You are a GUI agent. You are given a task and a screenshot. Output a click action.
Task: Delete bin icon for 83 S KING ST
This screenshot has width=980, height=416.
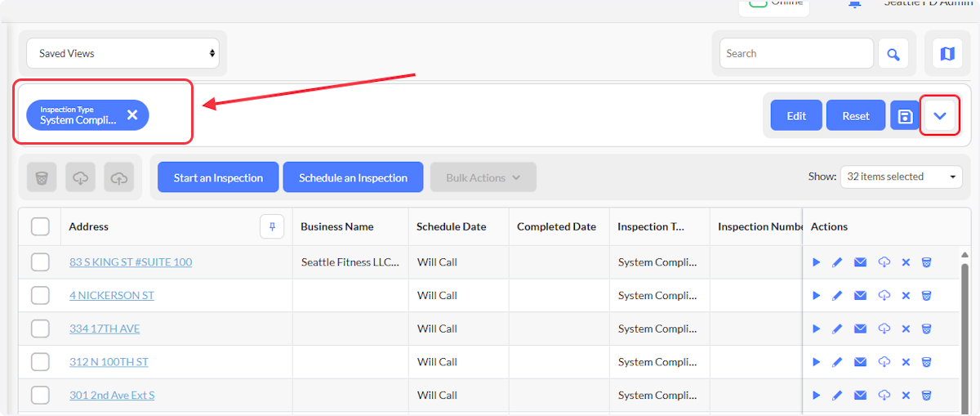(927, 262)
